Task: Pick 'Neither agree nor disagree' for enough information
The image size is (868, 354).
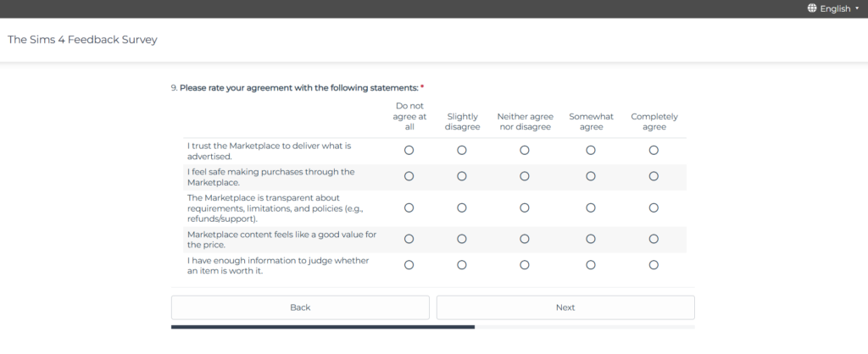Action: pyautogui.click(x=525, y=265)
